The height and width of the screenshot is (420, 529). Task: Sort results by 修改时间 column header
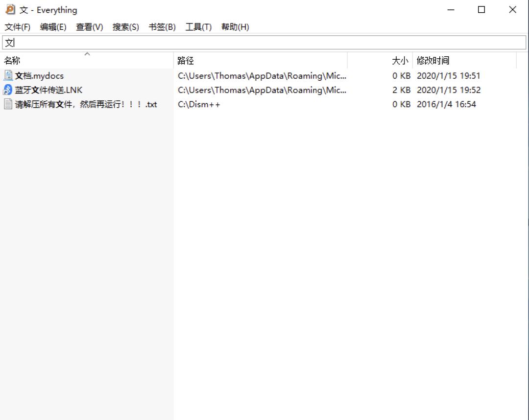[464, 61]
